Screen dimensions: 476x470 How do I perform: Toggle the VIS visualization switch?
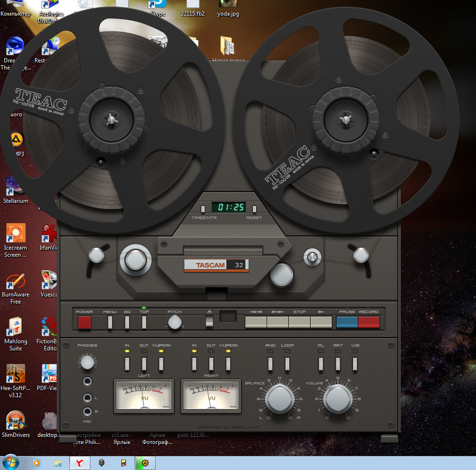click(355, 364)
